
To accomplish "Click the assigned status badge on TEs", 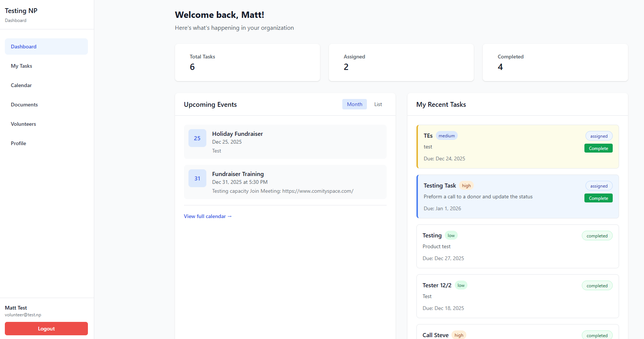I will [599, 136].
